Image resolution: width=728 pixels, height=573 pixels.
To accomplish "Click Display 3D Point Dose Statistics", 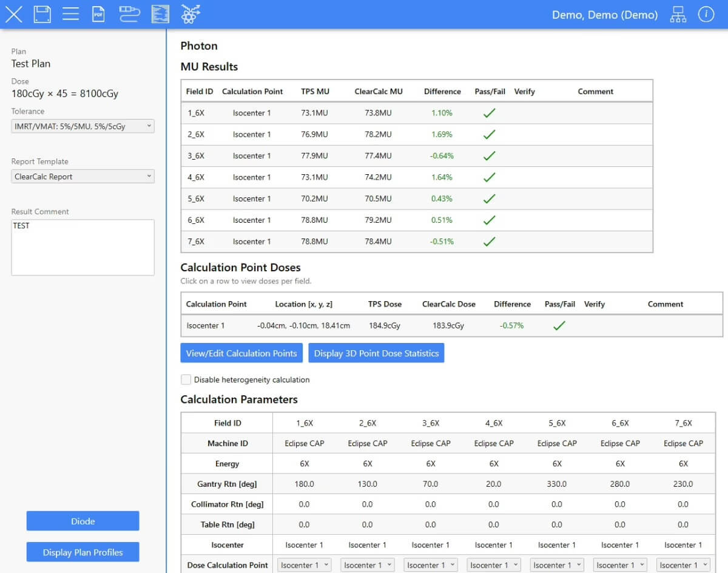I will point(376,353).
